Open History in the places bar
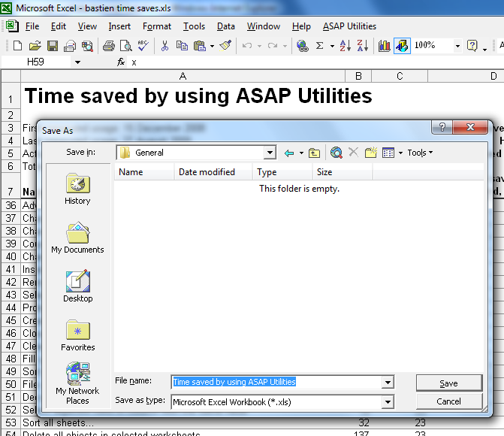Screen dimensions: 504x436 pos(77,189)
